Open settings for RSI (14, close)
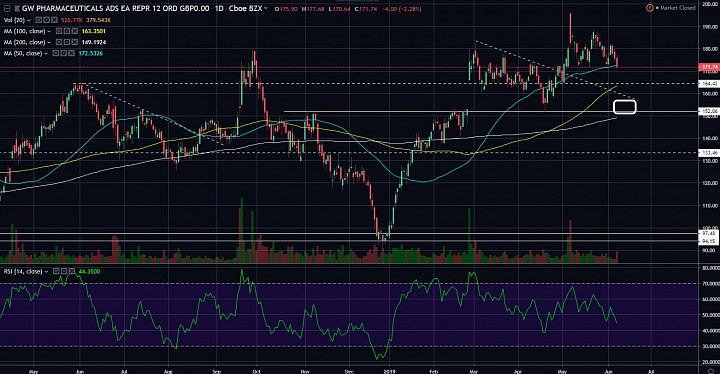720x374 pixels. point(64,272)
